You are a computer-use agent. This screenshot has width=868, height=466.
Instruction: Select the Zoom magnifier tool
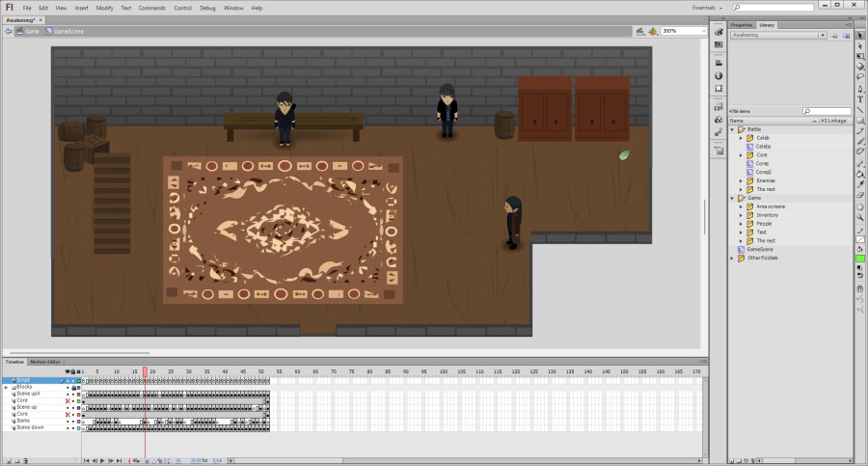(860, 217)
